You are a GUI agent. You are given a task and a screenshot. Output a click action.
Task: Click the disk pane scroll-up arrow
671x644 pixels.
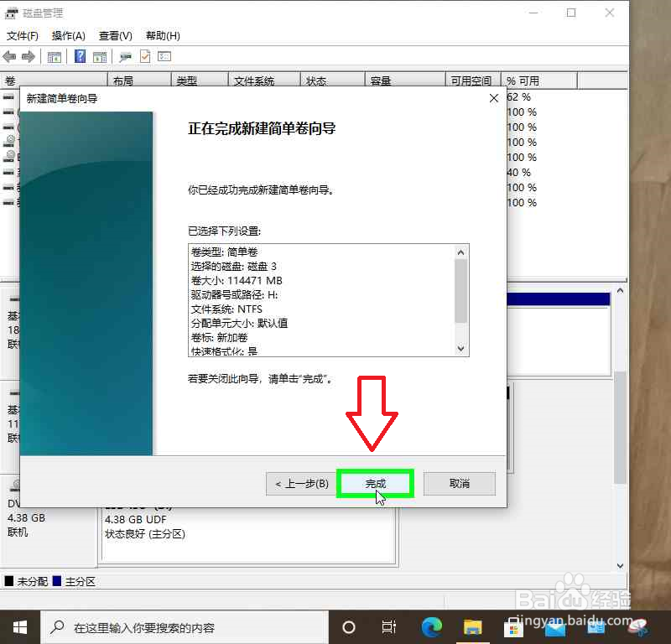[620, 291]
